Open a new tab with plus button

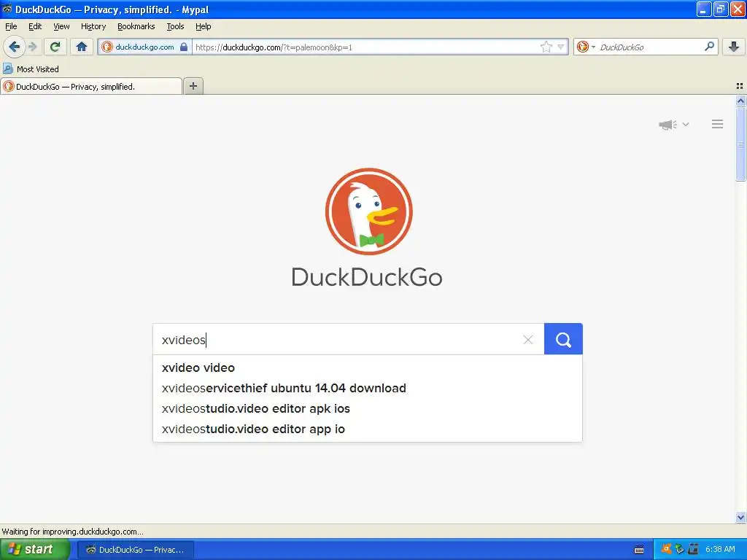click(x=193, y=86)
